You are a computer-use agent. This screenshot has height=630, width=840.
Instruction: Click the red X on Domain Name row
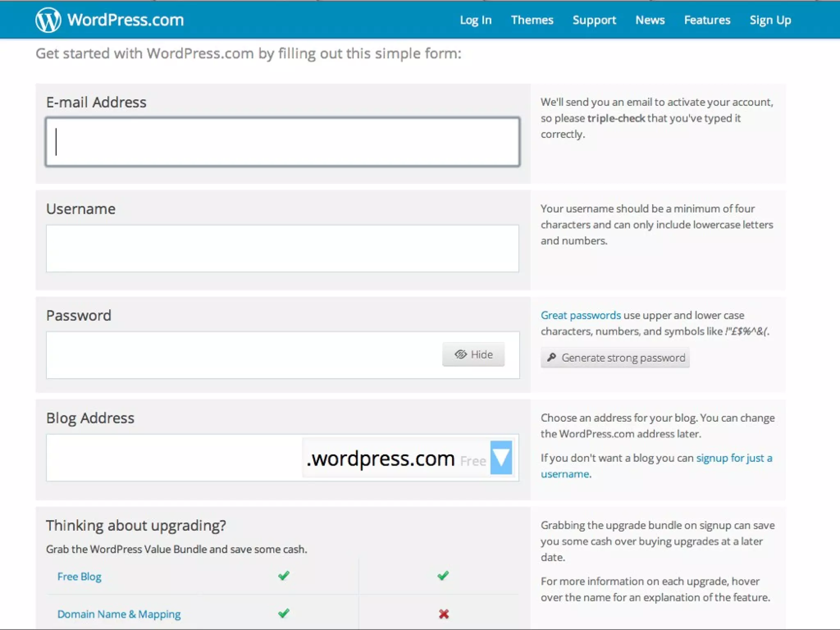(x=443, y=614)
